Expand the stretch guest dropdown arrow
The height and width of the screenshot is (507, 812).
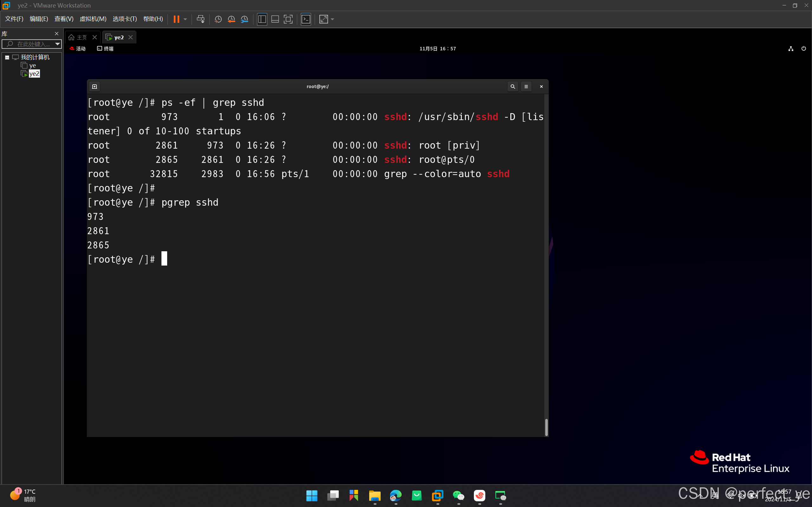click(x=332, y=19)
